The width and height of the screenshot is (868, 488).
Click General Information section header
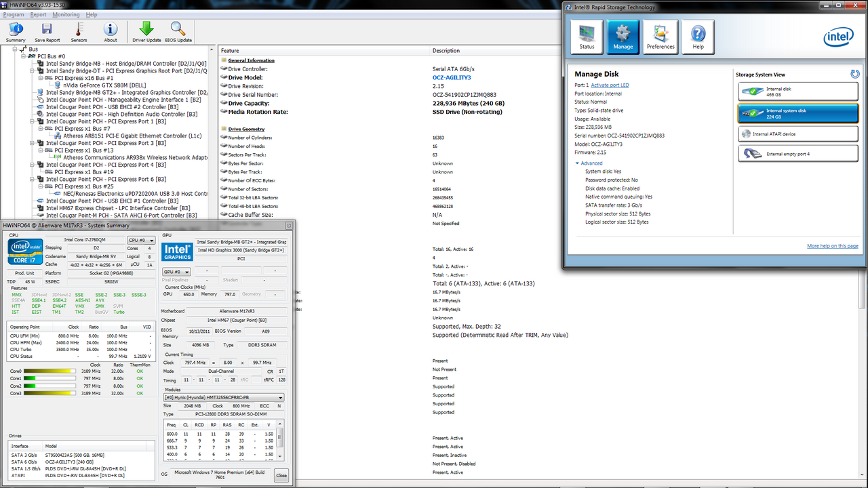(251, 60)
